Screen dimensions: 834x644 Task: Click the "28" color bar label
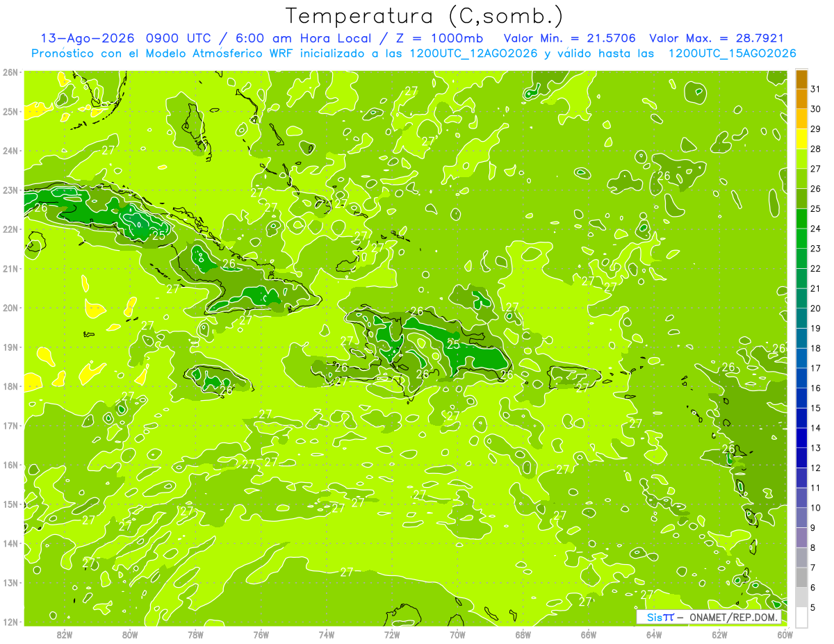[815, 149]
